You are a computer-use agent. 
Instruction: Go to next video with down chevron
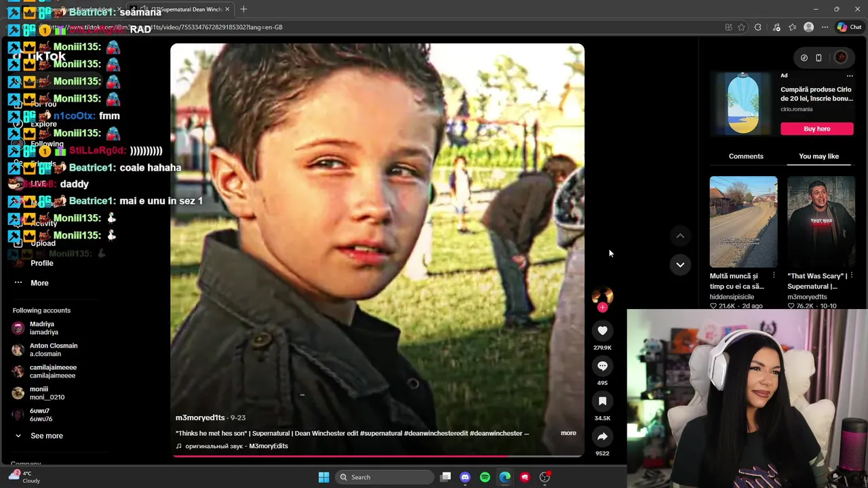[x=680, y=264]
